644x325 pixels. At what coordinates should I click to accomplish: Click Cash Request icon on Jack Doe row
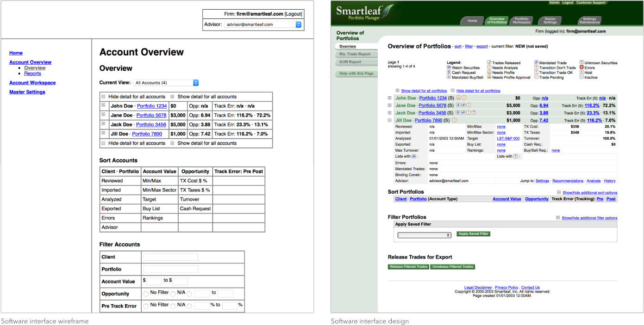[458, 112]
